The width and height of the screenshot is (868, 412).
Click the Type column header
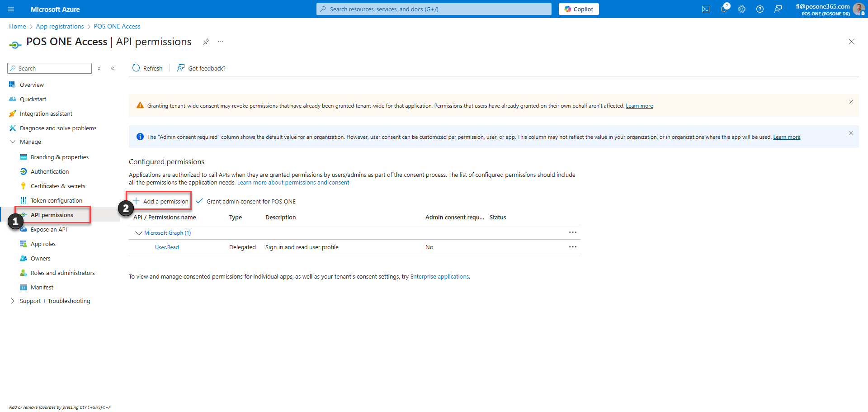pos(236,218)
